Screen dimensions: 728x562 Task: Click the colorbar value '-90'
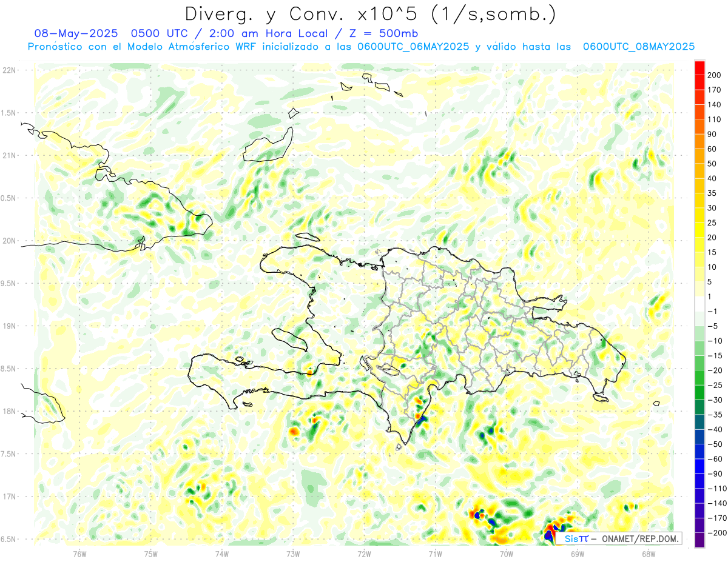click(x=715, y=473)
